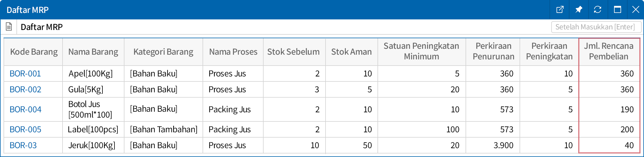This screenshot has width=644, height=157.
Task: Open item code BOR-001
Action: [x=25, y=74]
